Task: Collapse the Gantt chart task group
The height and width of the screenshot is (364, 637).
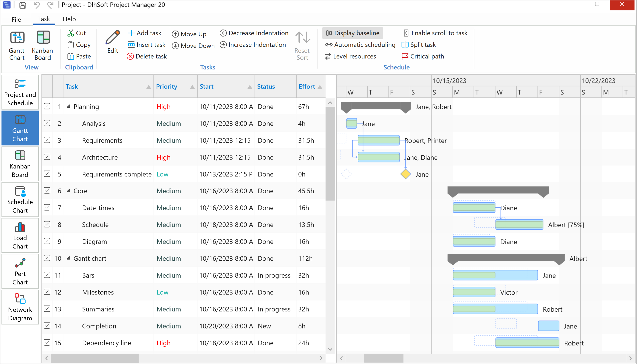Action: [69, 258]
